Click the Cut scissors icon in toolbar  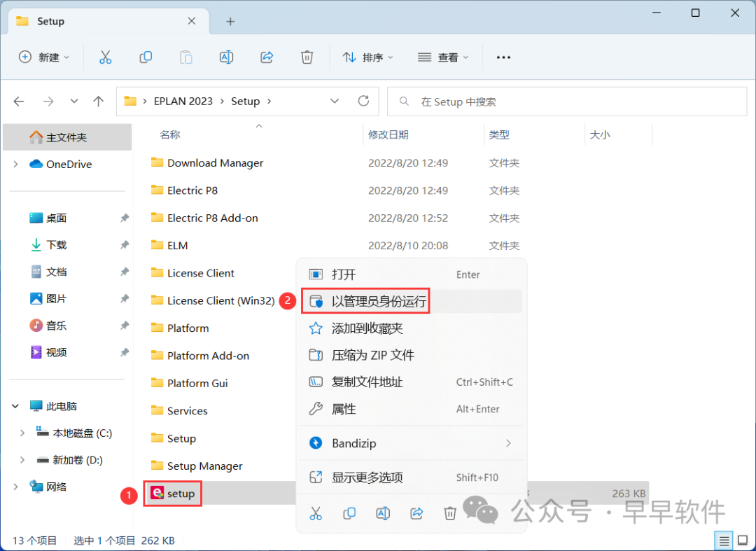tap(106, 57)
